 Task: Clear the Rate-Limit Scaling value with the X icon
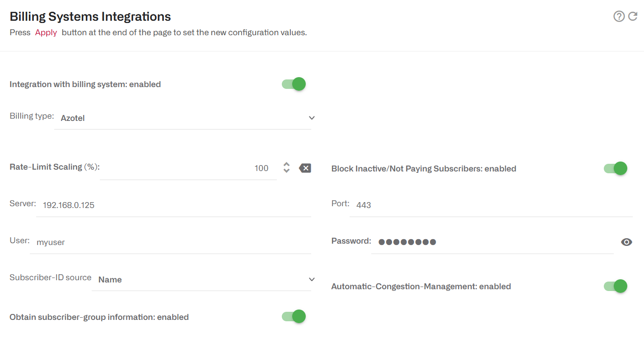coord(305,167)
